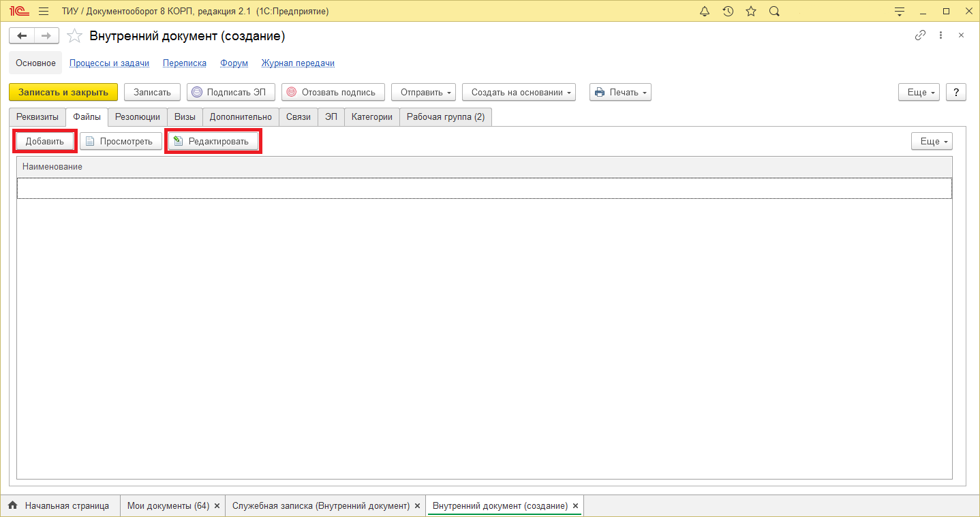980x517 pixels.
Task: Select the empty first row in files list
Action: [x=484, y=189]
